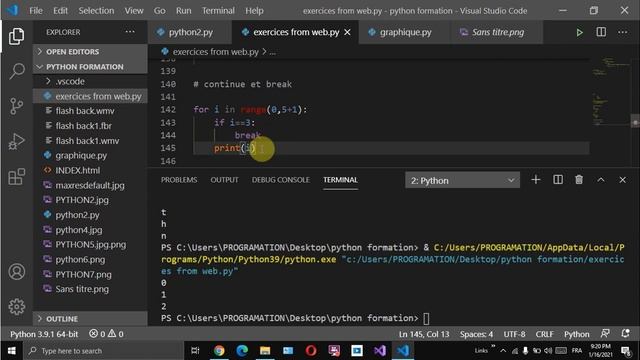Open the File menu
The width and height of the screenshot is (640, 360).
(36, 11)
